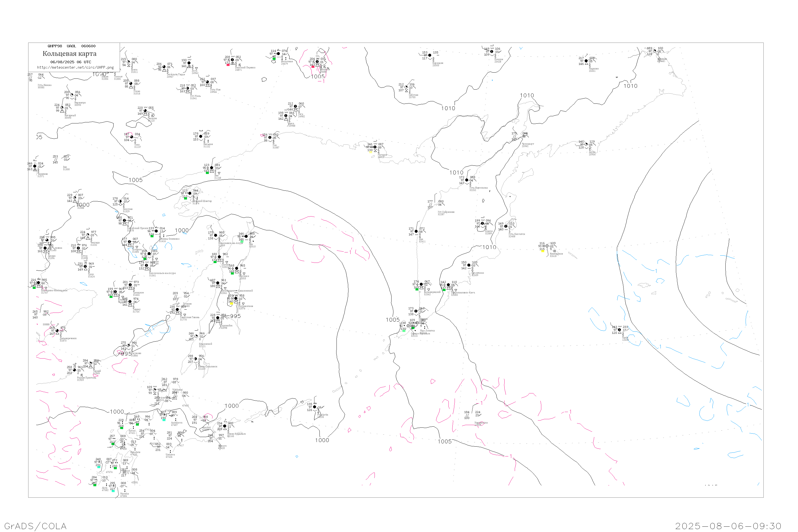This screenshot has height=532, width=798.
Task: Click the filled station circle at Аян
Action: pos(212,168)
